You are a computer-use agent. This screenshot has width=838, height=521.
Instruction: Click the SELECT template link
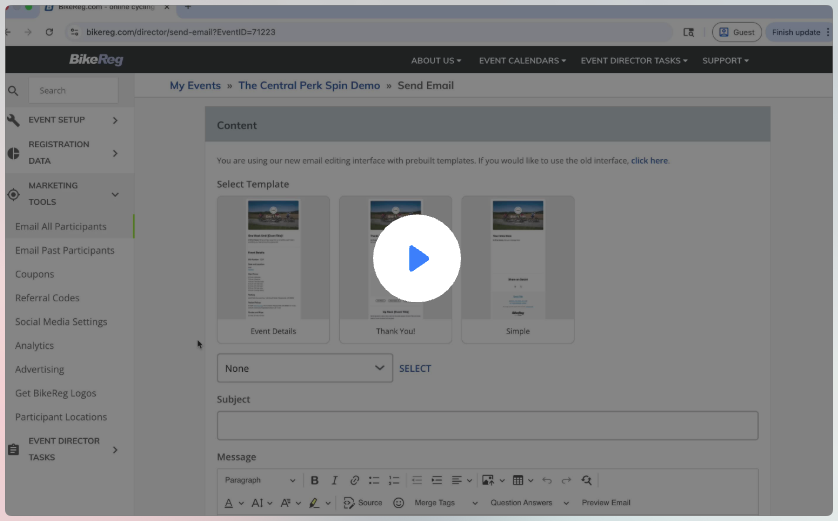415,369
